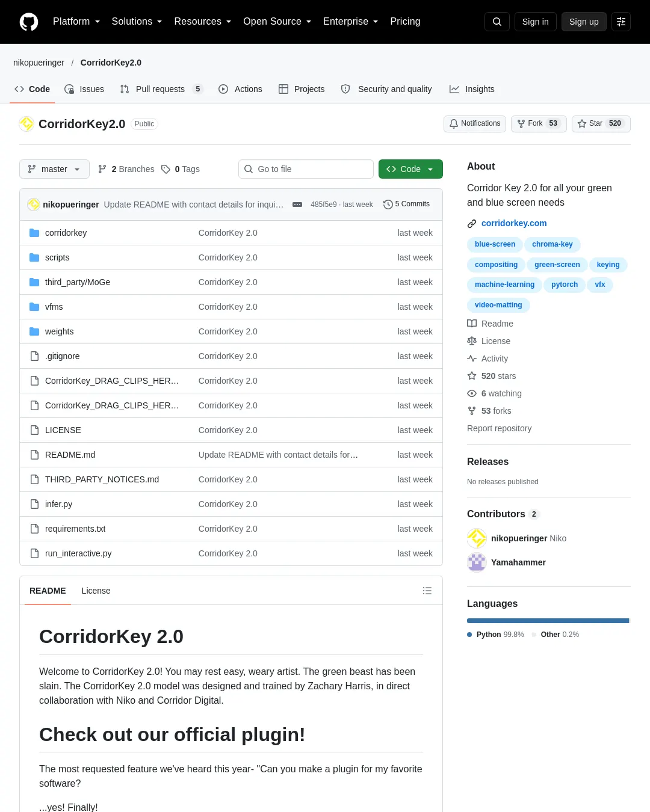Open the requirements.txt file
This screenshot has height=812, width=650.
(x=75, y=529)
